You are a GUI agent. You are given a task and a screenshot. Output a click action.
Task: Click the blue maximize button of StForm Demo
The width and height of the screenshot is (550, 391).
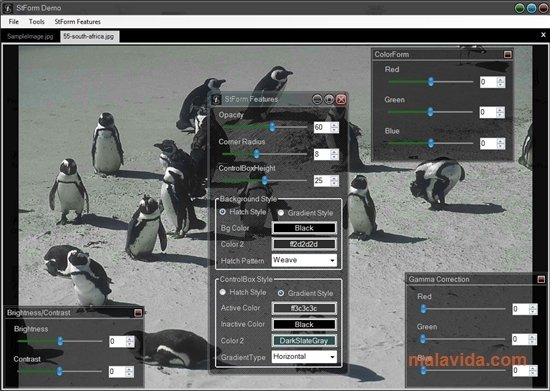531,8
